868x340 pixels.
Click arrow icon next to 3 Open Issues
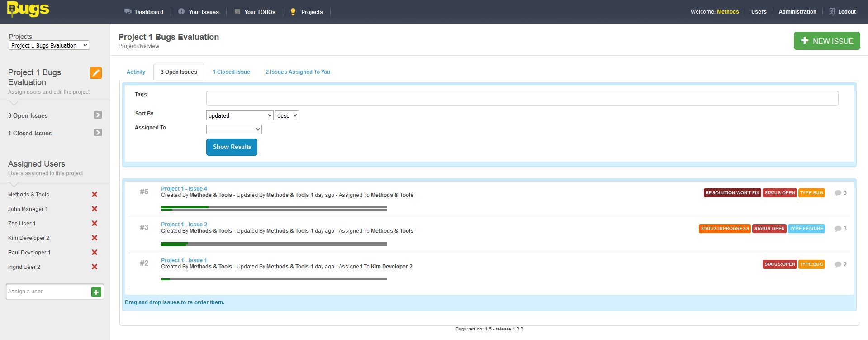point(98,115)
